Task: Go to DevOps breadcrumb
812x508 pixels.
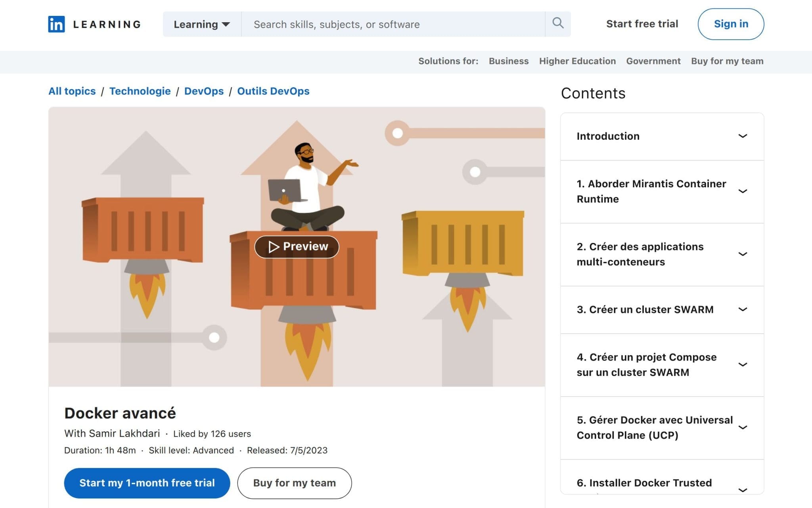Action: 204,91
